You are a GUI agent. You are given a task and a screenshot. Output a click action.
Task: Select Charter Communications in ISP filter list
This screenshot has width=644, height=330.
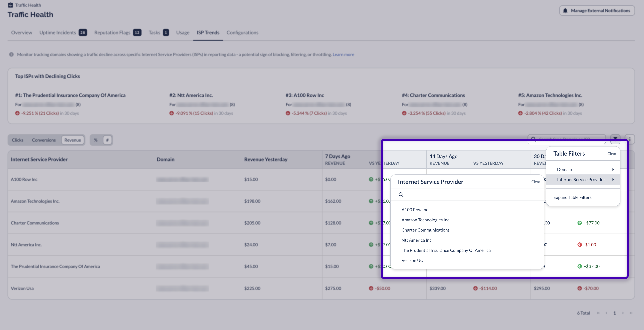[x=425, y=230]
